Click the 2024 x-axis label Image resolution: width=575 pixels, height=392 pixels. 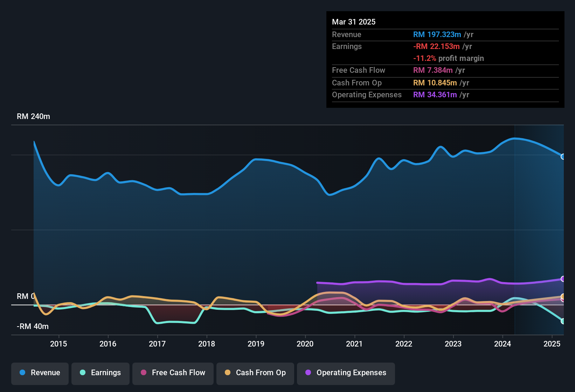coord(503,344)
